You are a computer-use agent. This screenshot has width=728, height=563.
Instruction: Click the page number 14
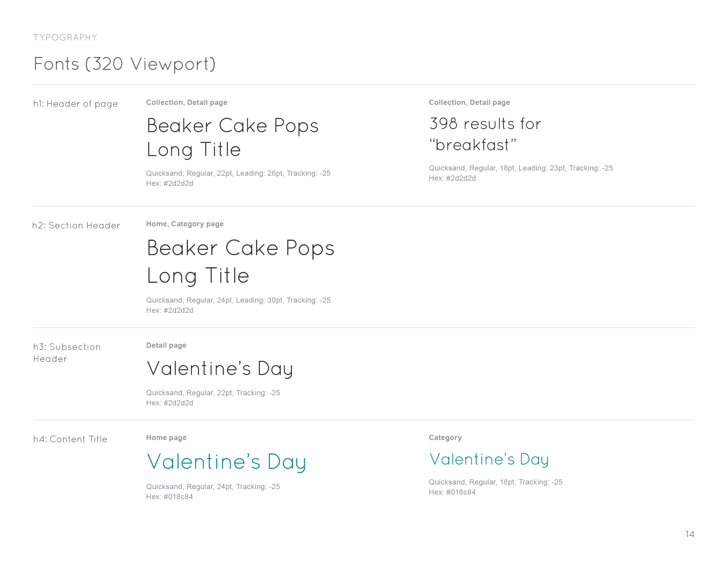click(690, 534)
